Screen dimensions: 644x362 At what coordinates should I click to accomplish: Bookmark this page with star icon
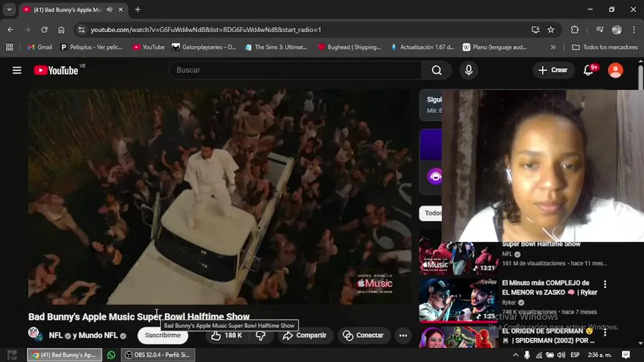point(551,30)
